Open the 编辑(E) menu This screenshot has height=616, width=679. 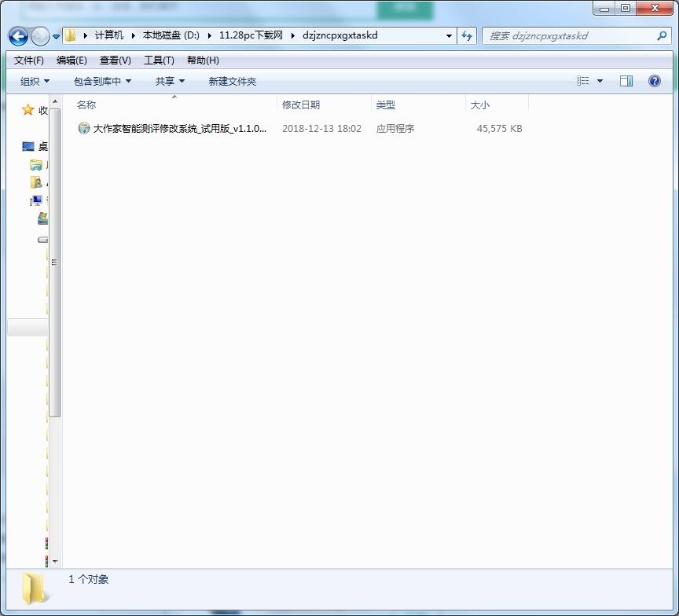point(72,60)
